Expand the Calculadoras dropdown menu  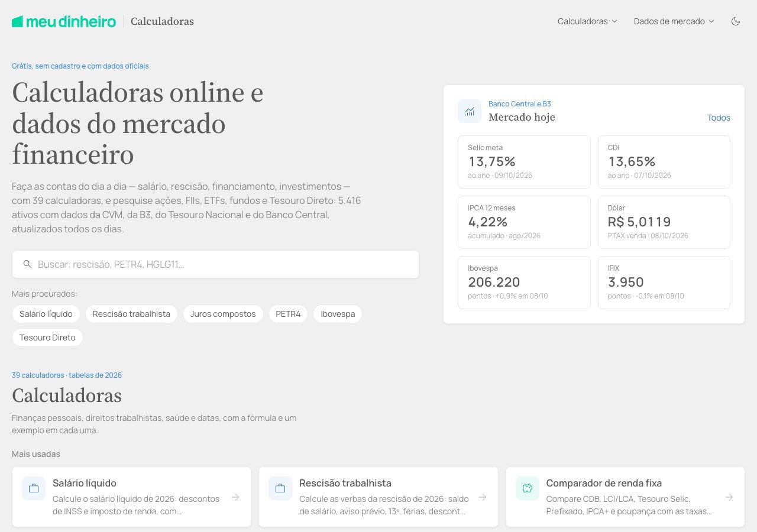pos(587,21)
